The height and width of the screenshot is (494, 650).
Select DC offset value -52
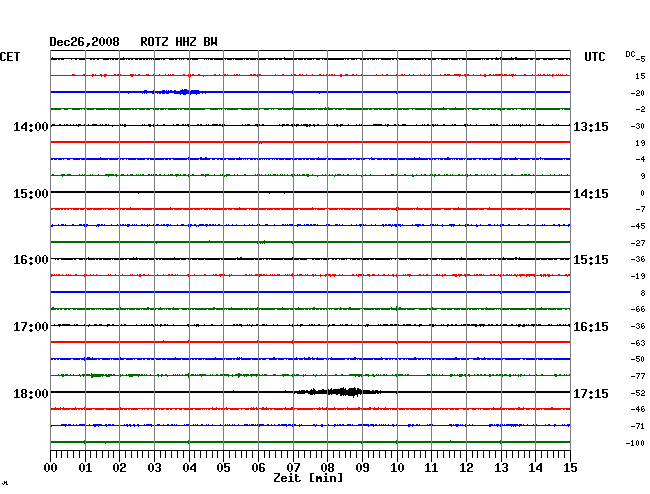point(638,393)
